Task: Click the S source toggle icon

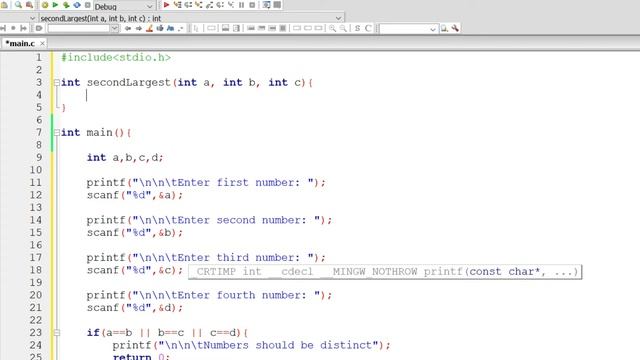Action: pos(358,28)
